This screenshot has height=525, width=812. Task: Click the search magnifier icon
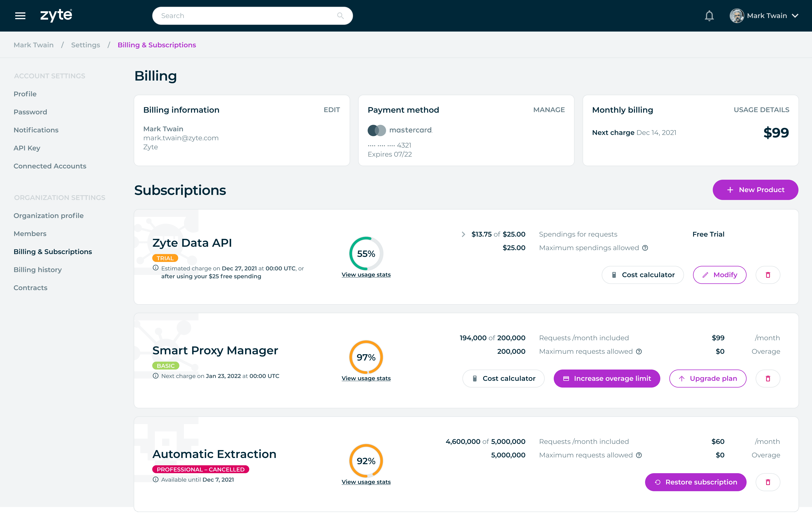point(340,16)
